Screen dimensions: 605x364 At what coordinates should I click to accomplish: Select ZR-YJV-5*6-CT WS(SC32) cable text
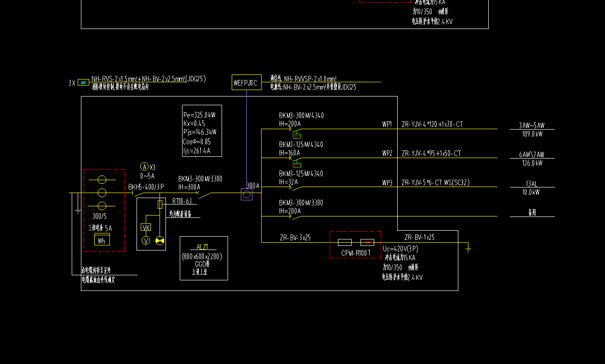[x=435, y=182]
